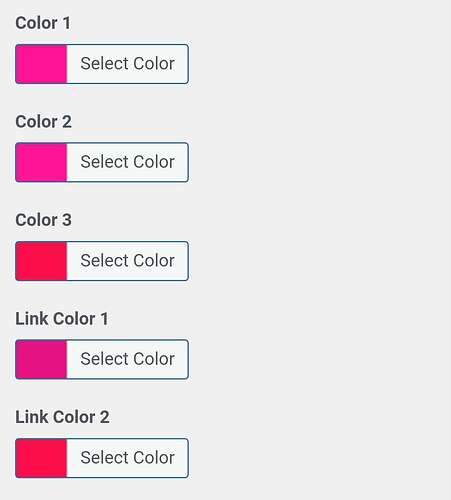
Task: Expand the Link Color 1 picker
Action: pyautogui.click(x=102, y=359)
